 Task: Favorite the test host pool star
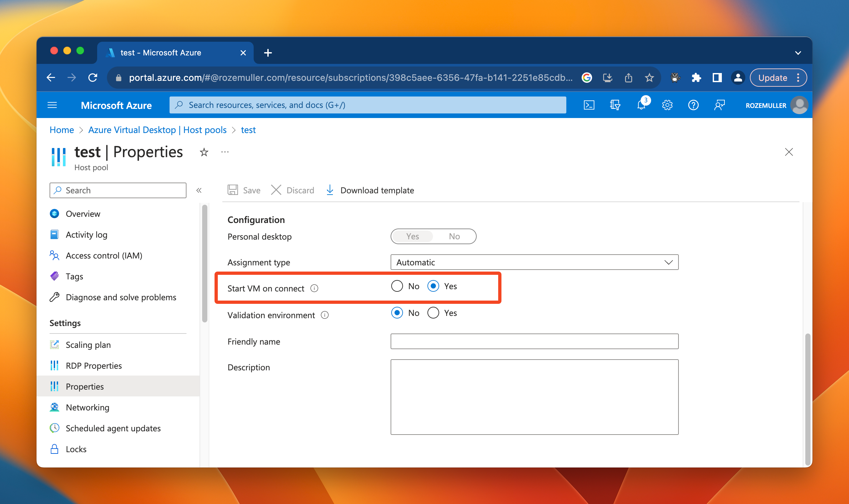pos(204,152)
